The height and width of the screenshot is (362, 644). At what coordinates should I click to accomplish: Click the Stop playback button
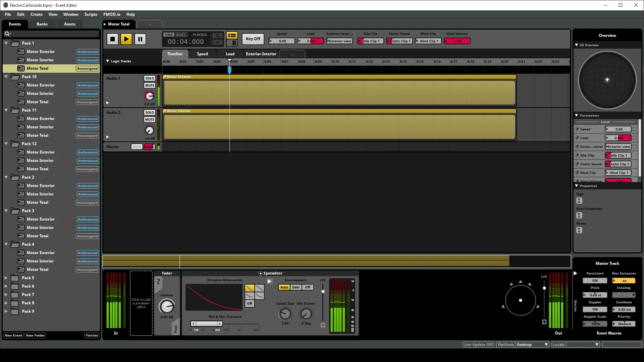tap(113, 39)
